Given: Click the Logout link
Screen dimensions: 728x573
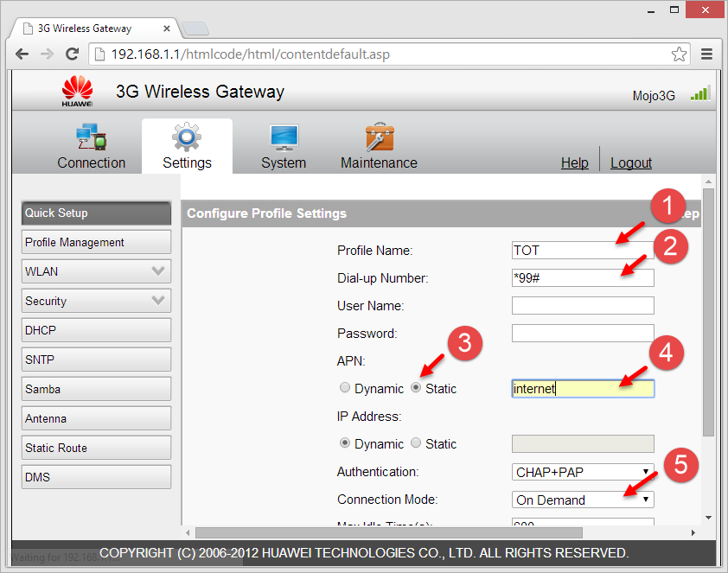Looking at the screenshot, I should (631, 162).
